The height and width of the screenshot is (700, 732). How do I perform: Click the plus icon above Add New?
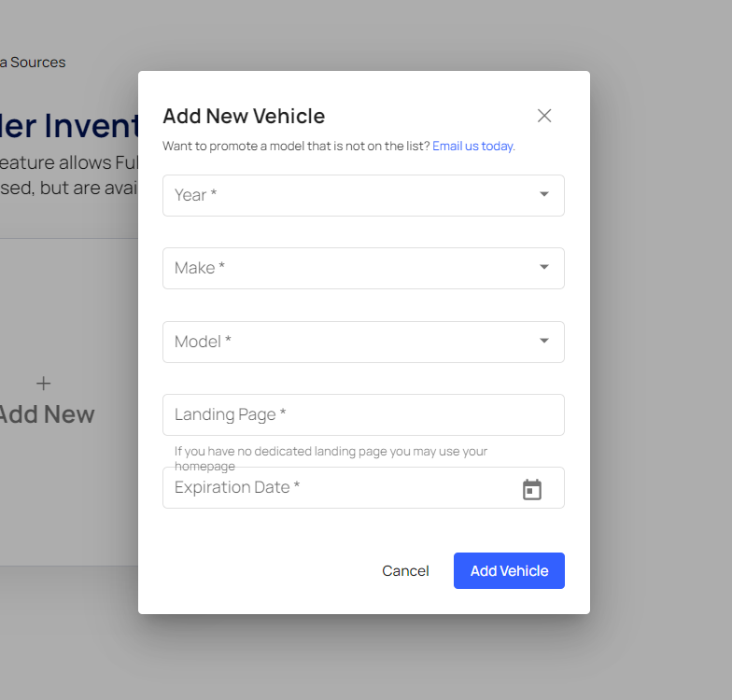point(43,384)
